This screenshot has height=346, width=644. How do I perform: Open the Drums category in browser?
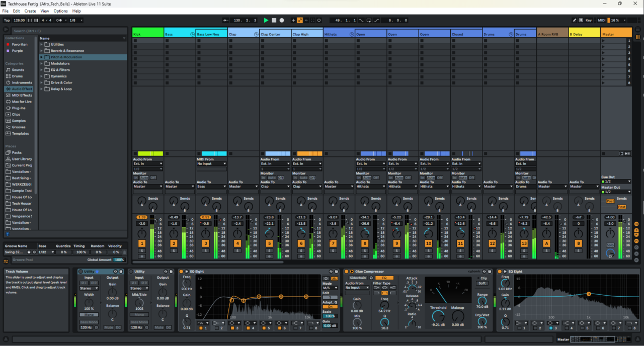pos(18,76)
